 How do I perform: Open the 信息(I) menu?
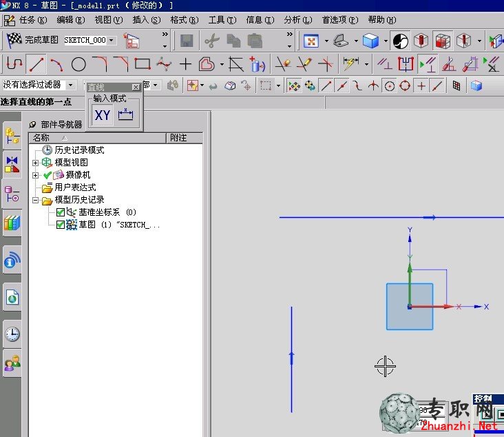coord(260,20)
